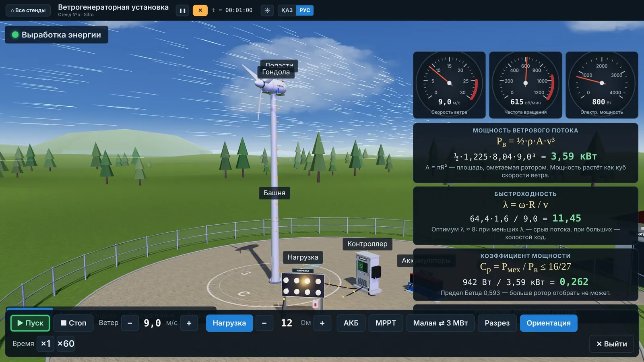Select the Нагрузка label in scene
Image resolution: width=644 pixels, height=362 pixels.
(303, 257)
